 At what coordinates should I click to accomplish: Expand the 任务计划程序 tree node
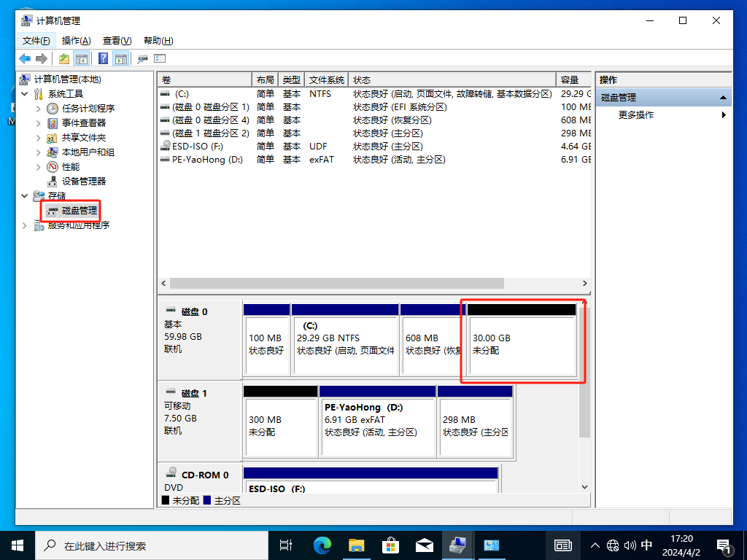(x=39, y=109)
